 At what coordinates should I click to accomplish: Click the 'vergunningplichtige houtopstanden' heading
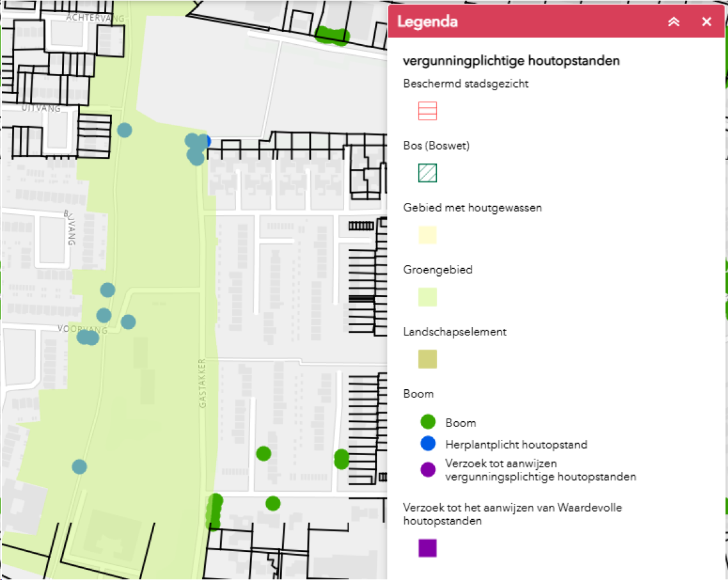click(x=511, y=61)
